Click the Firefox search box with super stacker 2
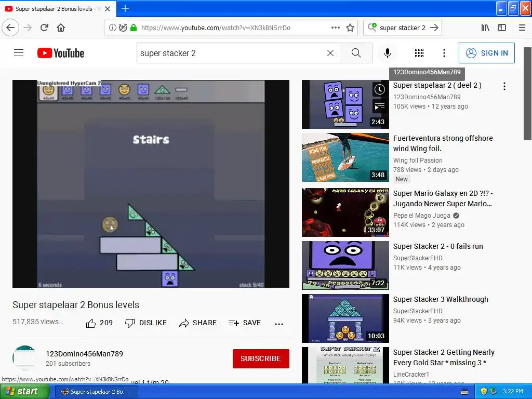Screen dimensions: 532x399 [x=402, y=28]
